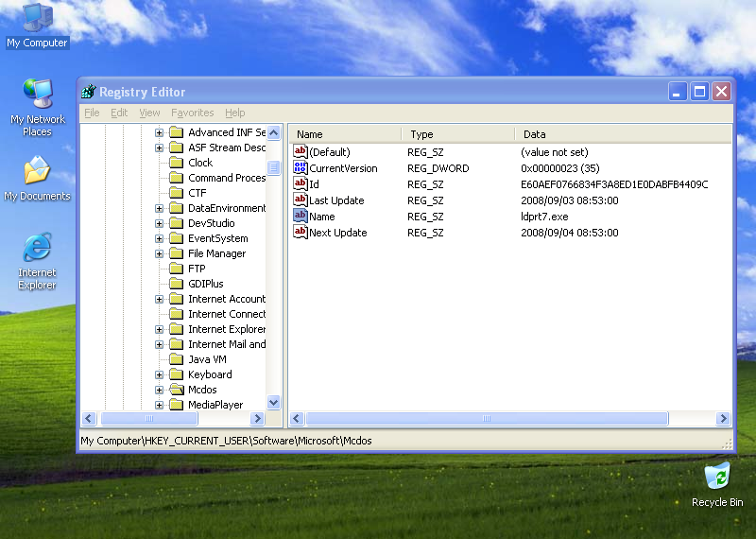Expand the Mcdos key
This screenshot has height=539, width=756.
pyautogui.click(x=159, y=390)
